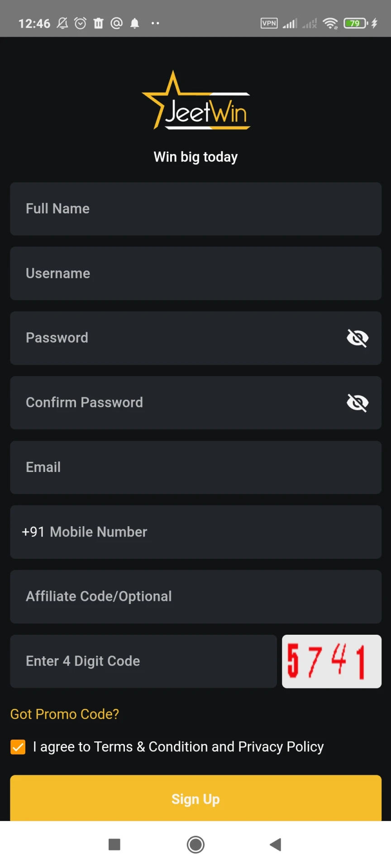Tap the JeetWin star logo

click(x=172, y=100)
